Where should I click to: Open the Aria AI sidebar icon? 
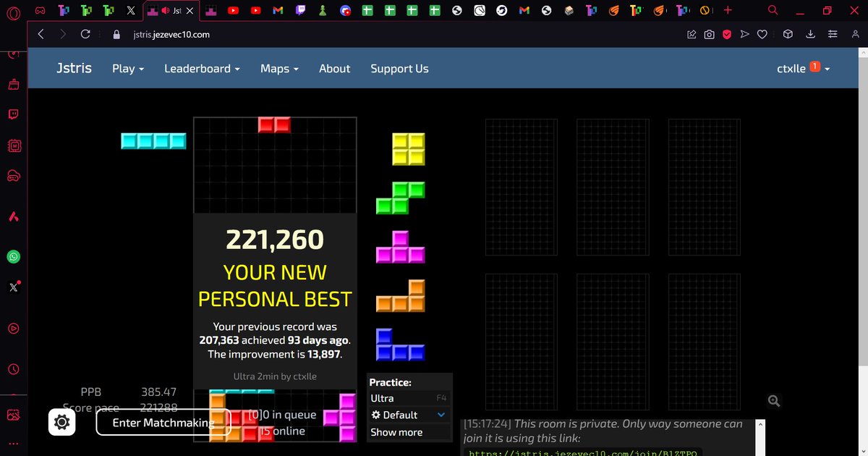[13, 216]
